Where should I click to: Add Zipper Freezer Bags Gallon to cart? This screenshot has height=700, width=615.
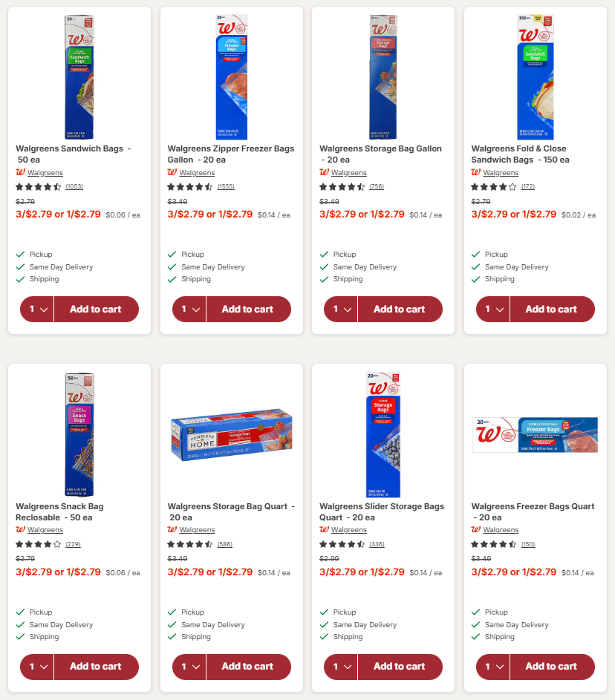[x=247, y=310]
